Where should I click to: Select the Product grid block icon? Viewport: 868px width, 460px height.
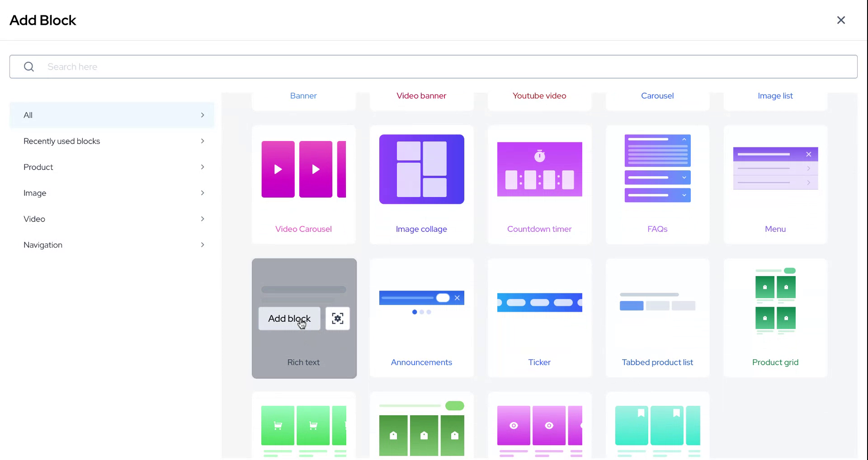coord(776,301)
